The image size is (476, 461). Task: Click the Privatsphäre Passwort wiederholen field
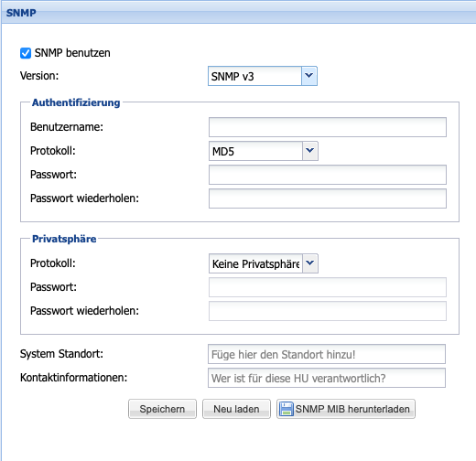[328, 311]
